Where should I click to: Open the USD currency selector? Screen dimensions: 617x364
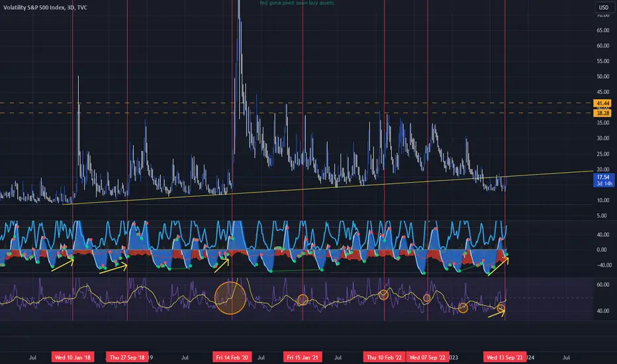click(603, 7)
